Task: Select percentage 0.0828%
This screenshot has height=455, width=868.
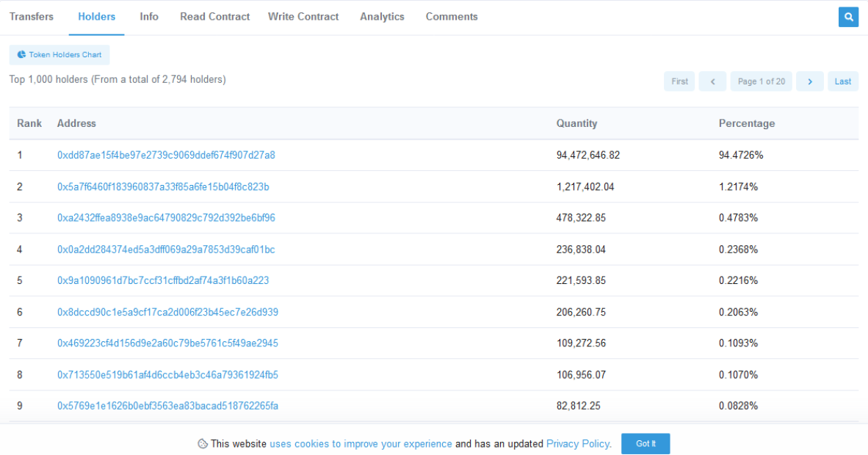Action: [x=738, y=406]
